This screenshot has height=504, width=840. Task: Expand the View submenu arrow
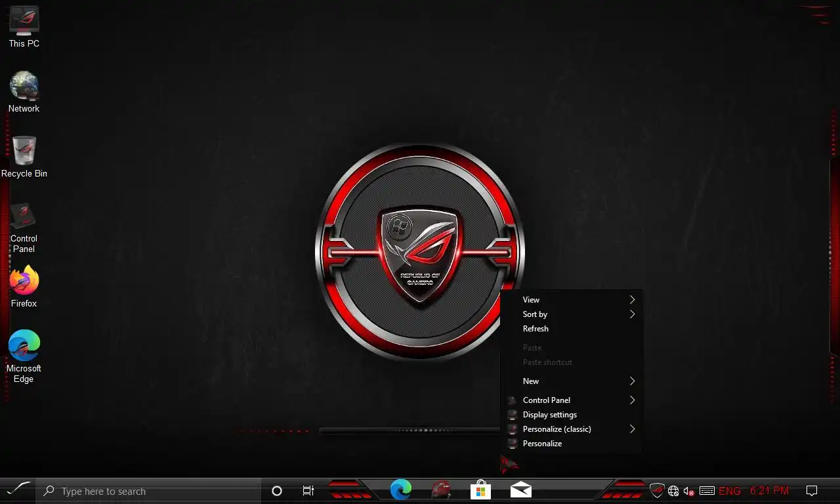point(633,300)
